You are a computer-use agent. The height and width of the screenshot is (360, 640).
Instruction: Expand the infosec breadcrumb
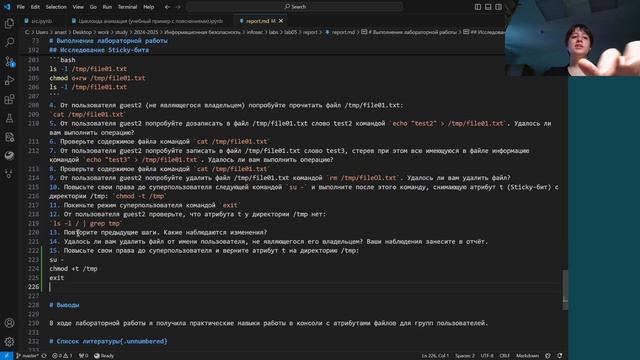[255, 32]
